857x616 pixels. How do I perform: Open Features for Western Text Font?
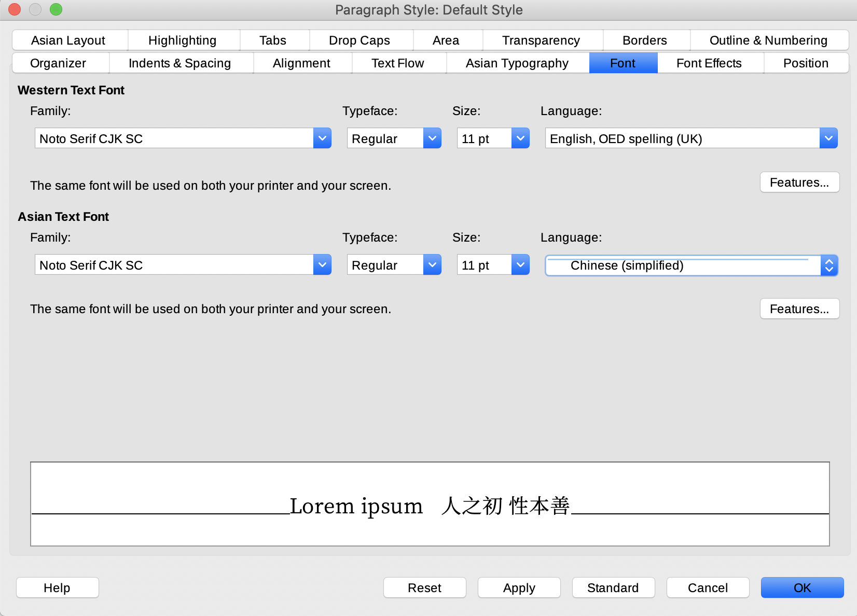tap(799, 183)
